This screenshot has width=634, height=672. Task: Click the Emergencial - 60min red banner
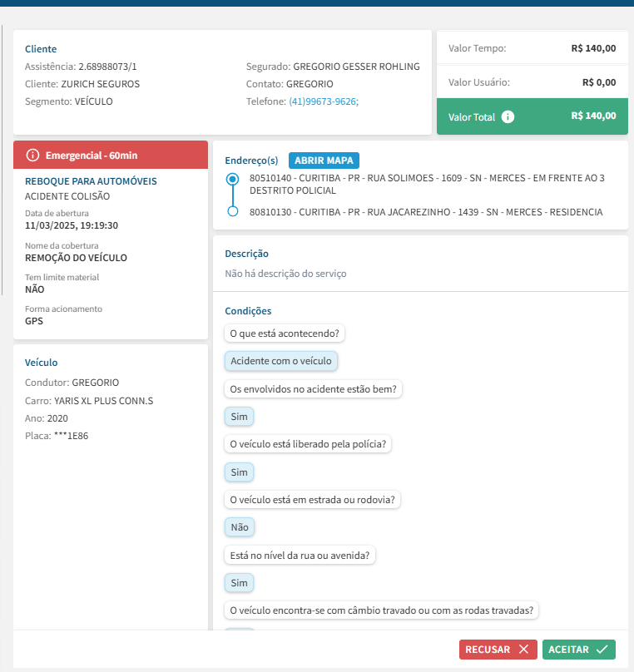click(111, 156)
